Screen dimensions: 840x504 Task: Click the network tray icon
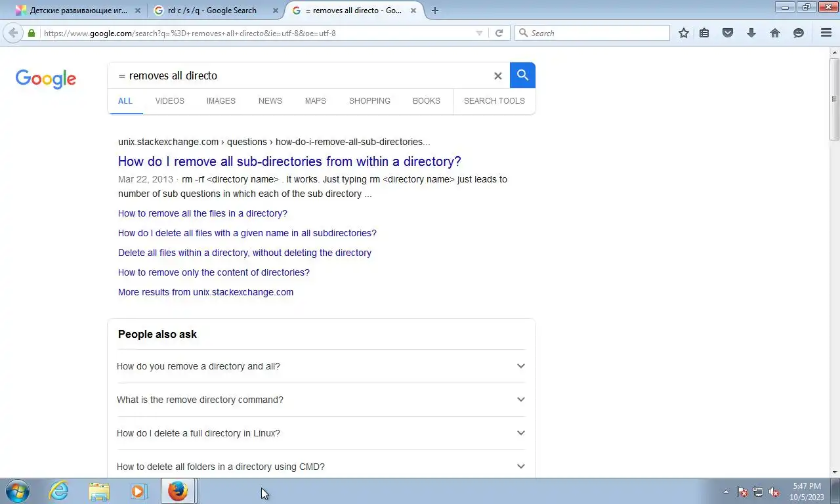click(x=758, y=492)
